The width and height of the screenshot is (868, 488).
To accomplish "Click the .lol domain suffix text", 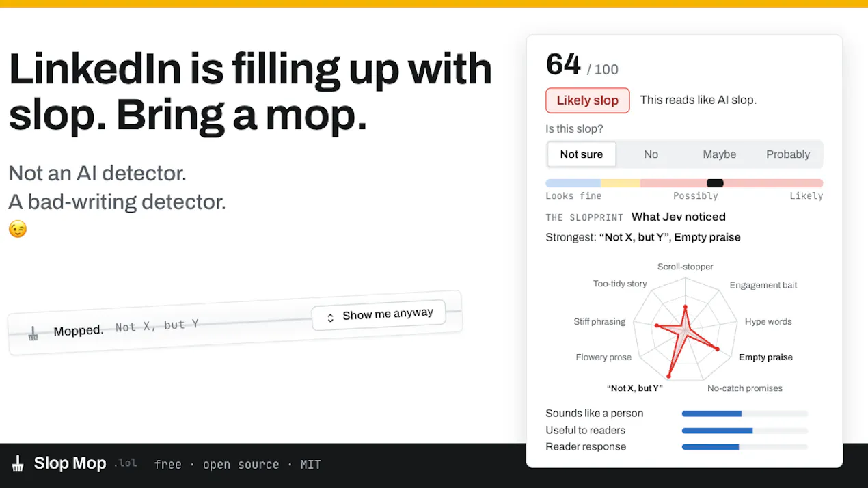I will [x=125, y=463].
